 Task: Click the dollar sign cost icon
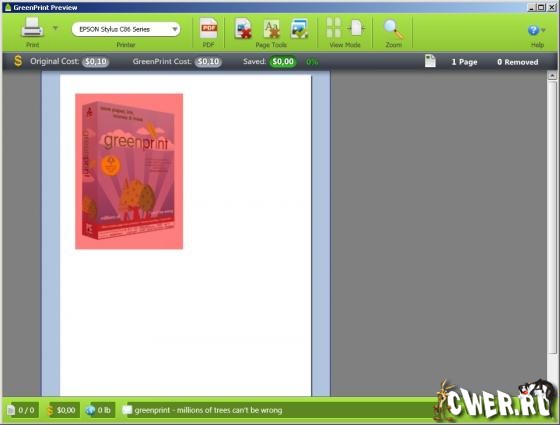pyautogui.click(x=18, y=61)
